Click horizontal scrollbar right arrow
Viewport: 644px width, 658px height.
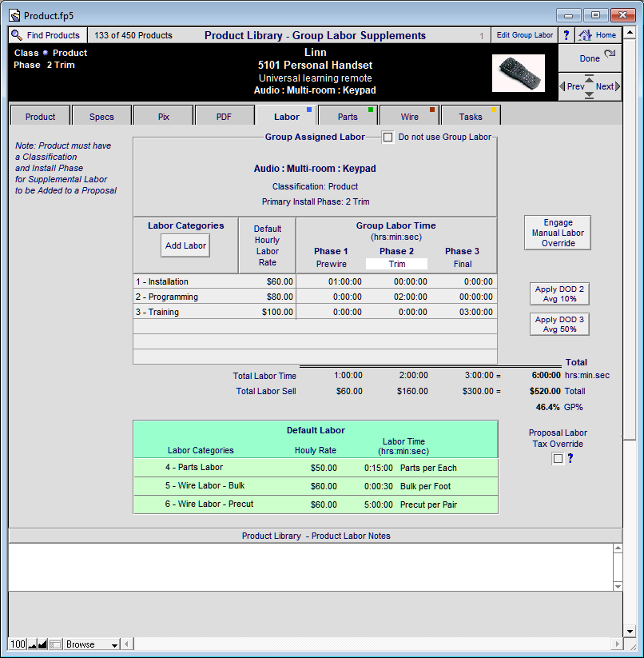point(617,644)
